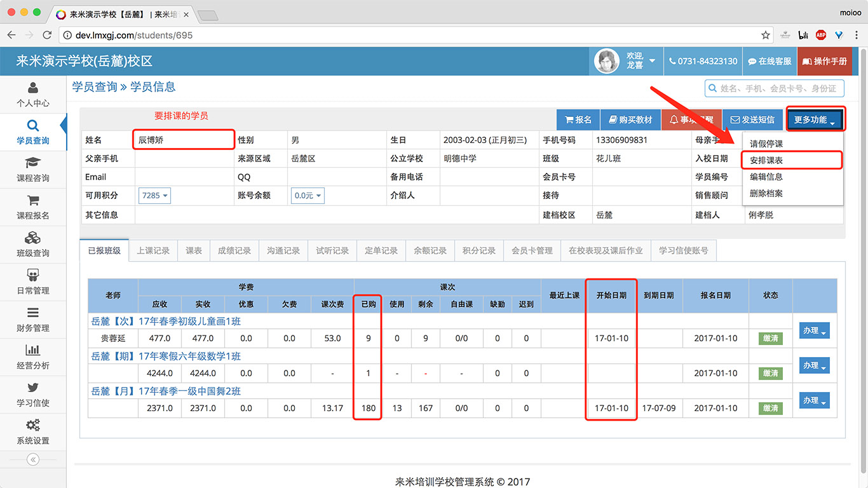Select 安排课表 from the menu
This screenshot has height=488, width=868.
(766, 161)
